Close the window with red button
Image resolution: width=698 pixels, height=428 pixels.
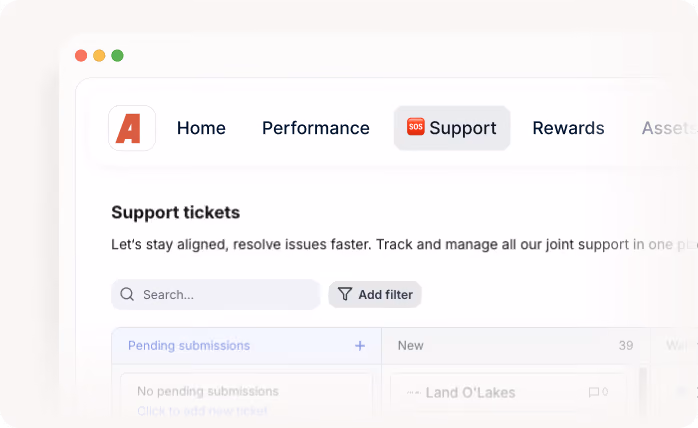(81, 56)
